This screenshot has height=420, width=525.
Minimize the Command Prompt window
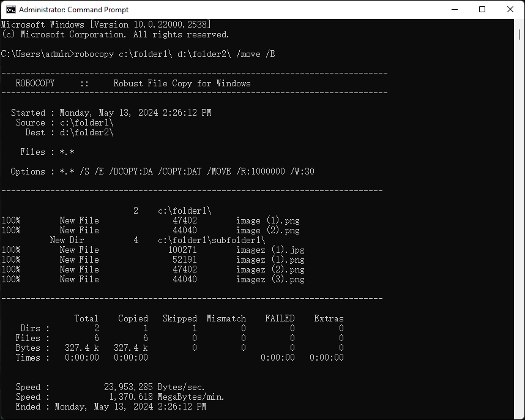(x=455, y=9)
